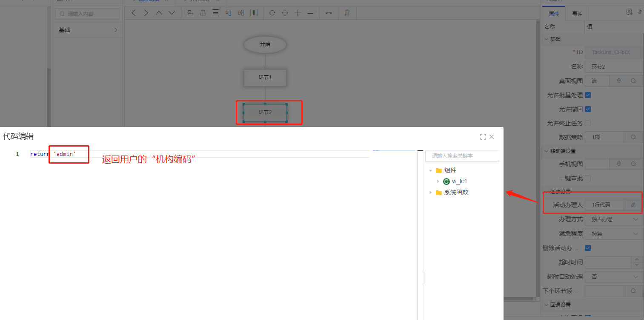This screenshot has width=644, height=320.
Task: Click the keyword search field in the code editor
Action: point(462,156)
